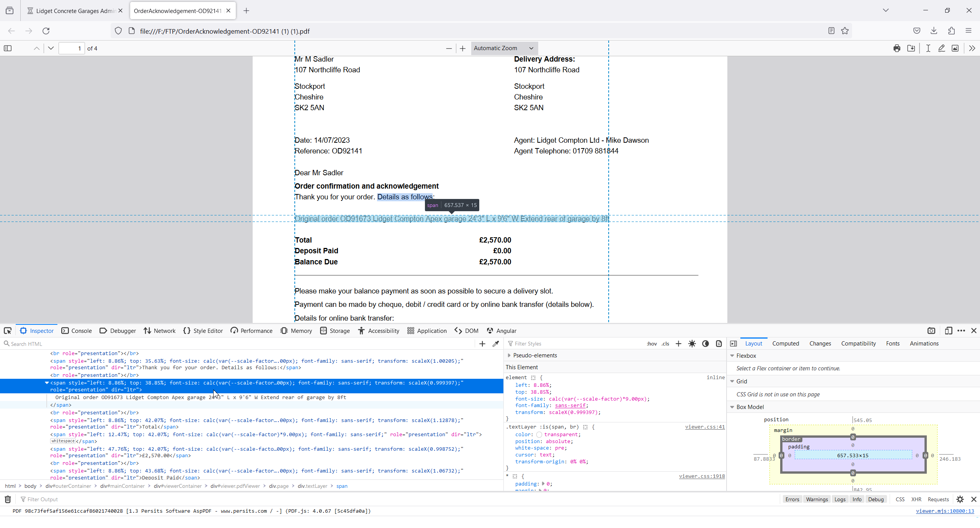Take a screenshot with the devtools camera icon
This screenshot has height=528, width=980.
point(931,331)
